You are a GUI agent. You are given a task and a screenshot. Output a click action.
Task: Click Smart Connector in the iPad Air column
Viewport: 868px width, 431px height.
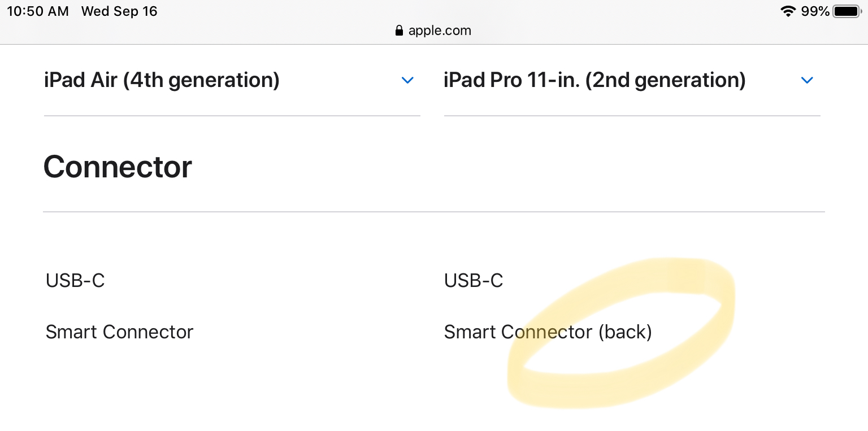[119, 332]
